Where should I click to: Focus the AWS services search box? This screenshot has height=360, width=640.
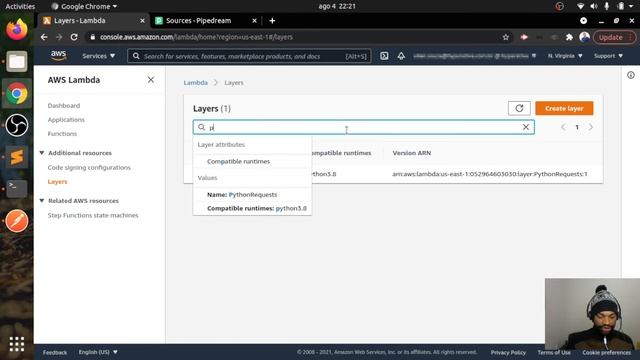pyautogui.click(x=249, y=56)
